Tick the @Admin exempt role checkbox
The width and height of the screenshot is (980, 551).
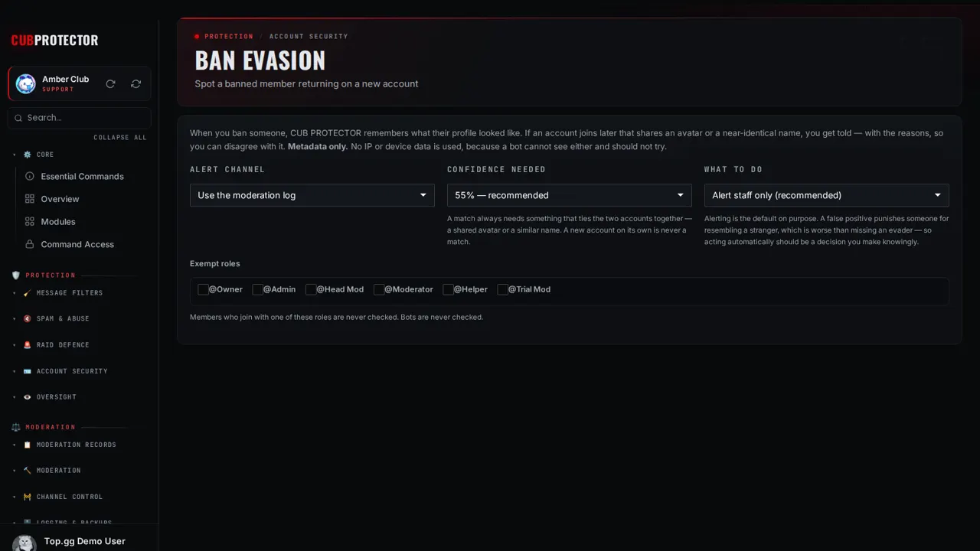257,289
